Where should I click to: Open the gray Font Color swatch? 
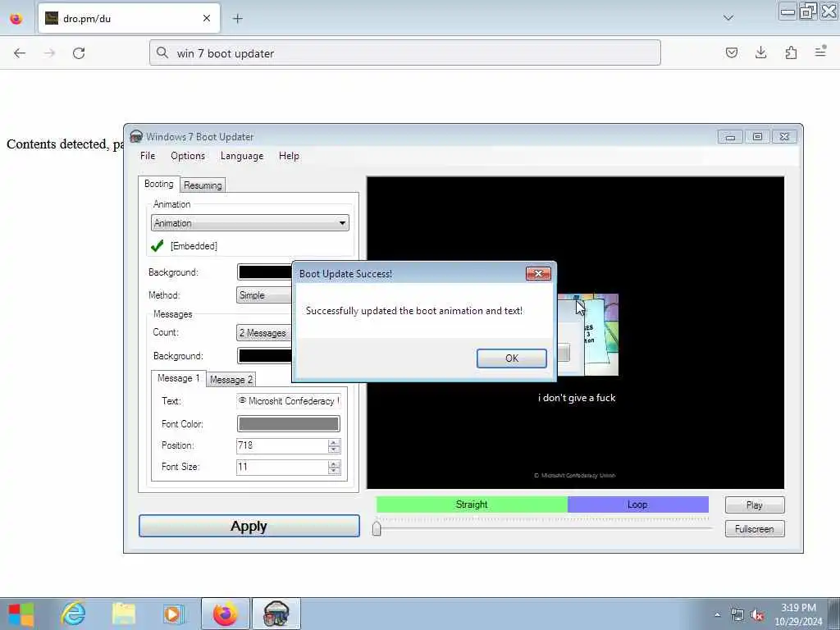click(289, 424)
